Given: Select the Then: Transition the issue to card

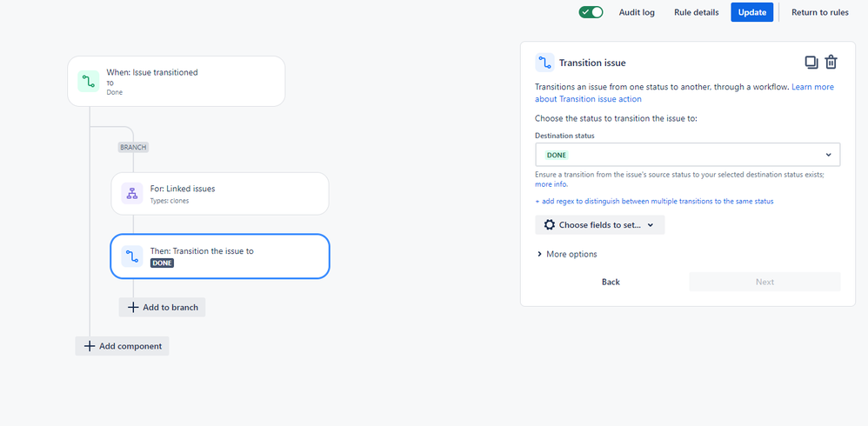Looking at the screenshot, I should pyautogui.click(x=220, y=256).
